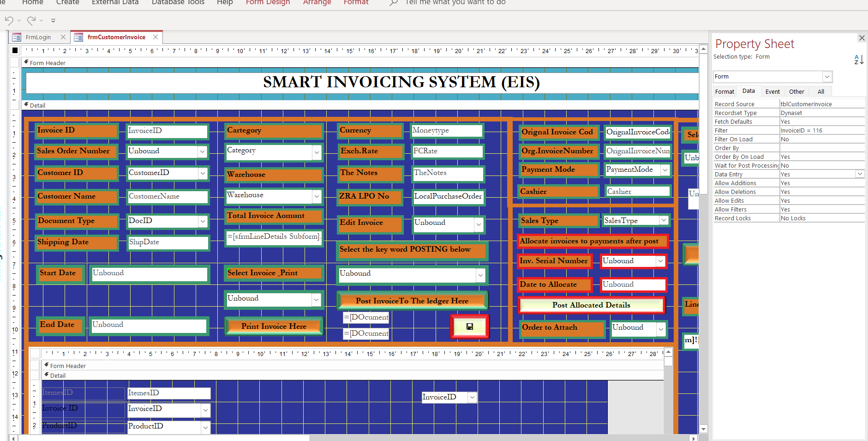Open the Customize Quick Access Toolbar arrow
This screenshot has height=441, width=868.
[53, 21]
